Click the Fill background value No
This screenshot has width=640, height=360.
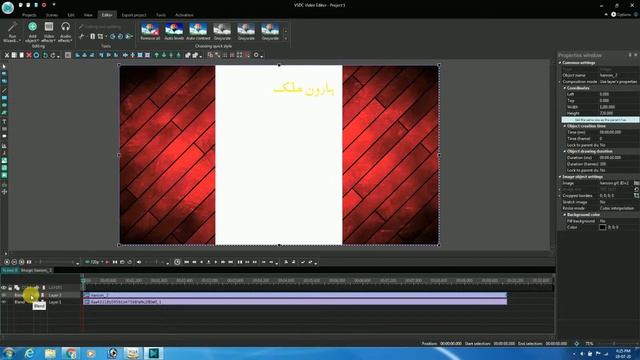point(618,221)
